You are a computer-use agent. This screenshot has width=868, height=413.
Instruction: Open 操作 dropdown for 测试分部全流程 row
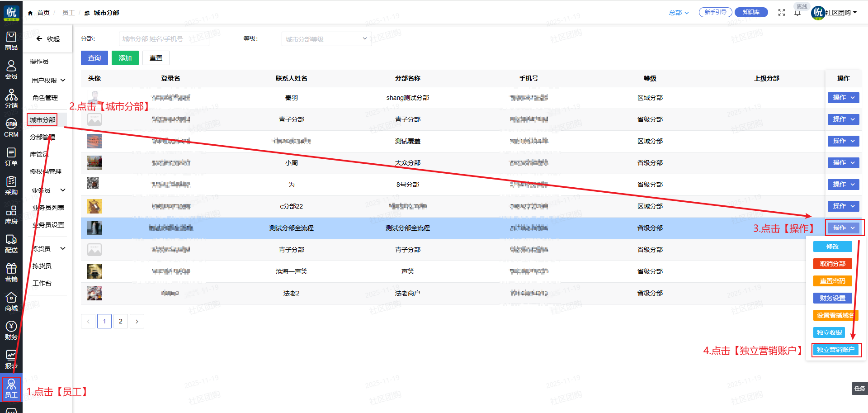pyautogui.click(x=843, y=228)
